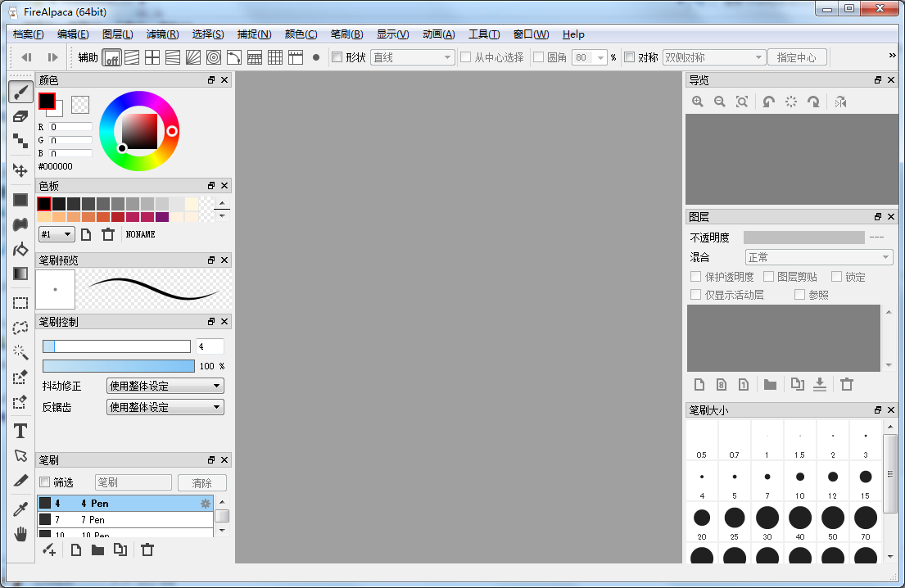Click the 指定中心 button

click(796, 57)
